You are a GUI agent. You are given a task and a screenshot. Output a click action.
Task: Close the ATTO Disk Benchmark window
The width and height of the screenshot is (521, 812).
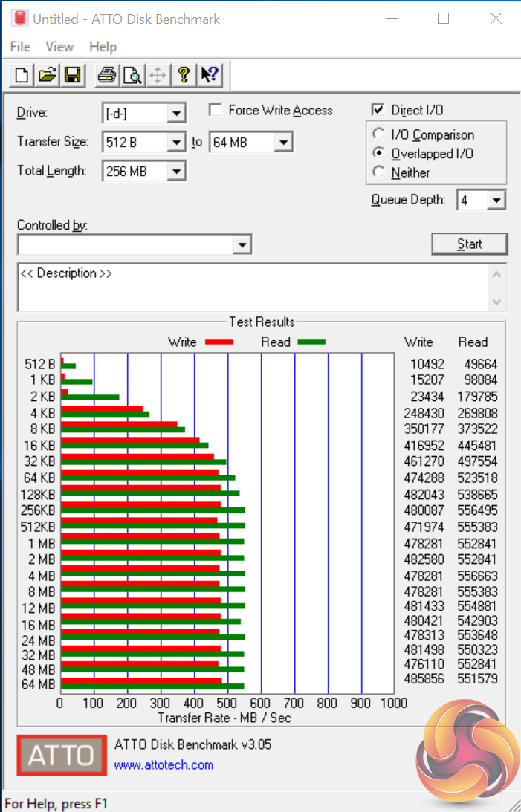coord(496,19)
